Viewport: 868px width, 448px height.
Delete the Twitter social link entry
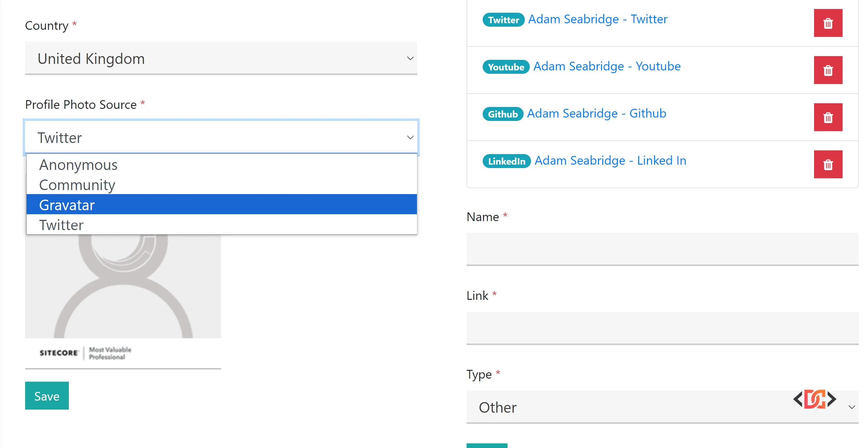click(828, 23)
